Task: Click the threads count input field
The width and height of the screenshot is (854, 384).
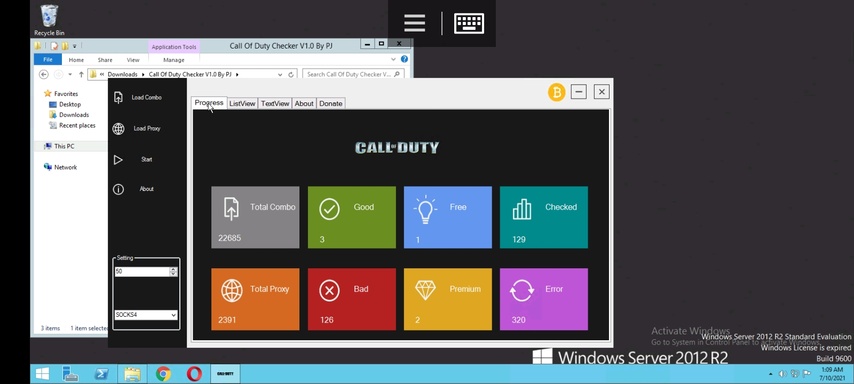Action: [142, 271]
